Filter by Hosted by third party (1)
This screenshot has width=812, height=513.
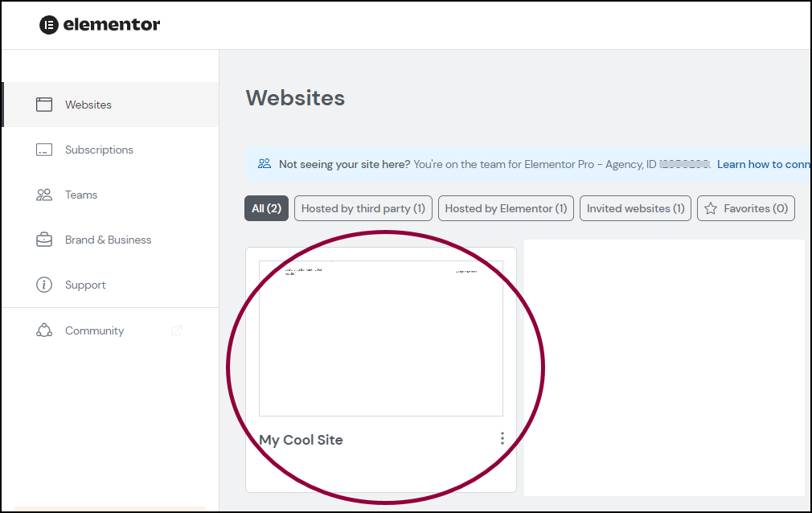[363, 208]
